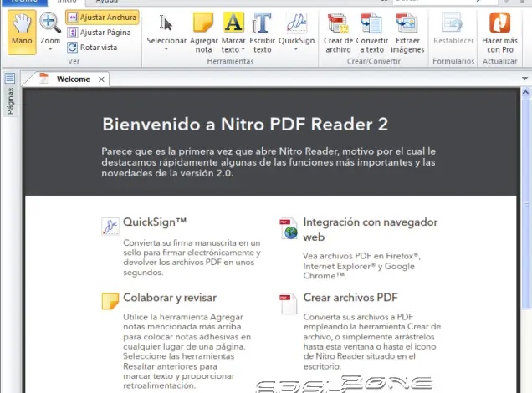Click the Formularios group label
The width and height of the screenshot is (532, 393).
click(453, 61)
